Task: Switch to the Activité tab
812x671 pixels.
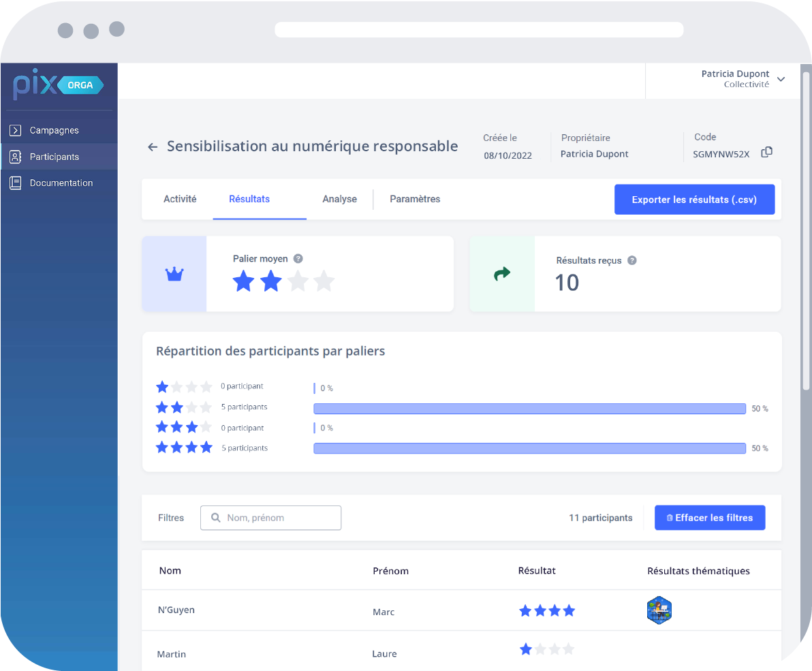Action: pos(180,199)
